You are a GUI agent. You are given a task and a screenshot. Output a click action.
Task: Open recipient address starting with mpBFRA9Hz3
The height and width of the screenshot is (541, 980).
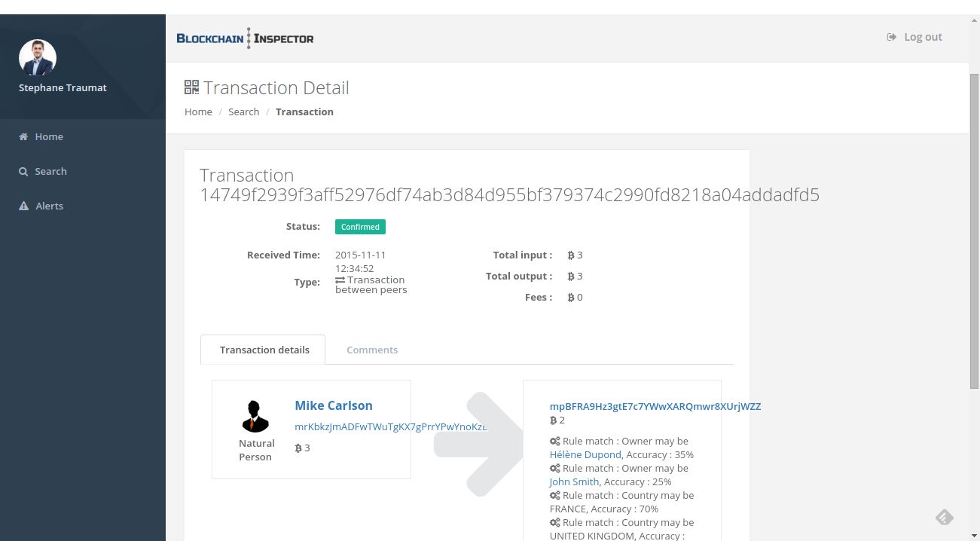click(655, 406)
